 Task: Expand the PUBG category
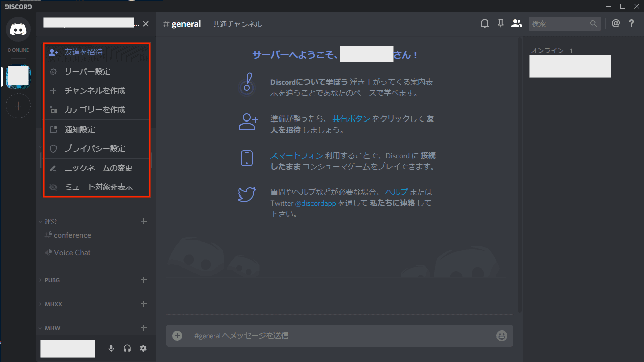tap(49, 280)
